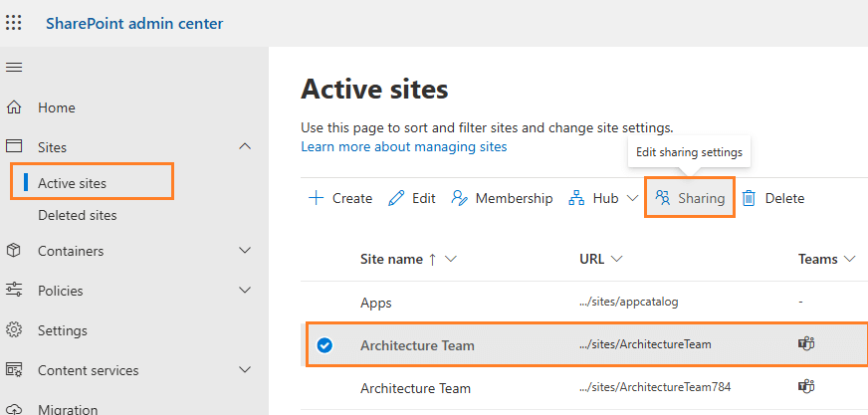Image resolution: width=868 pixels, height=415 pixels.
Task: Sort by the Site name header
Action: 392,259
